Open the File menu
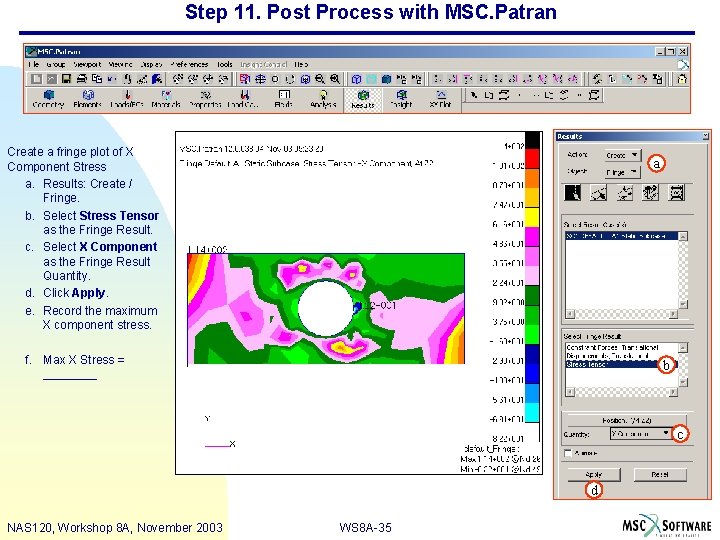Screen dimensions: 720x540 point(34,64)
